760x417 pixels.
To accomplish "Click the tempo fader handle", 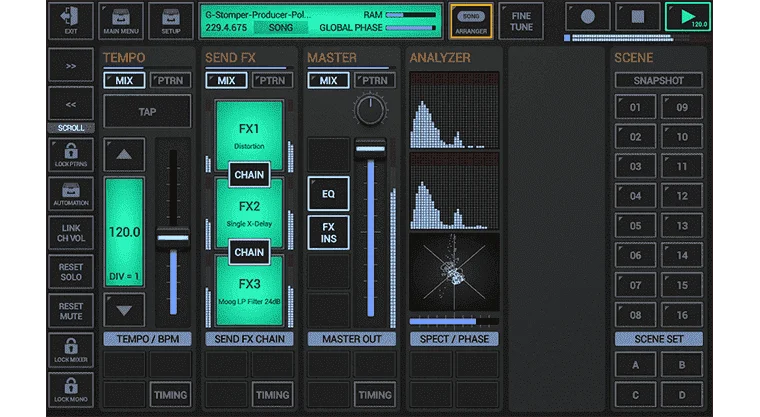I will pos(173,238).
